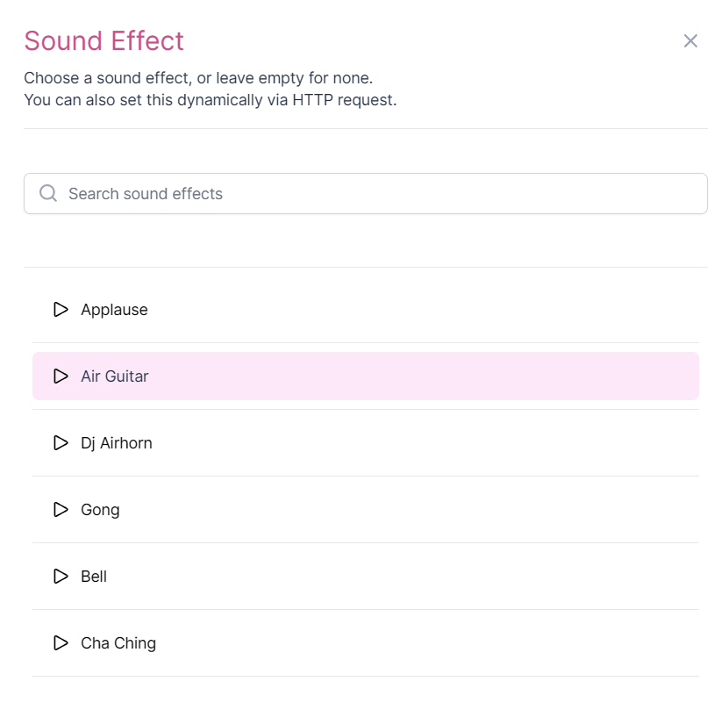Click the 'Choose a sound effect' description line

(x=197, y=78)
